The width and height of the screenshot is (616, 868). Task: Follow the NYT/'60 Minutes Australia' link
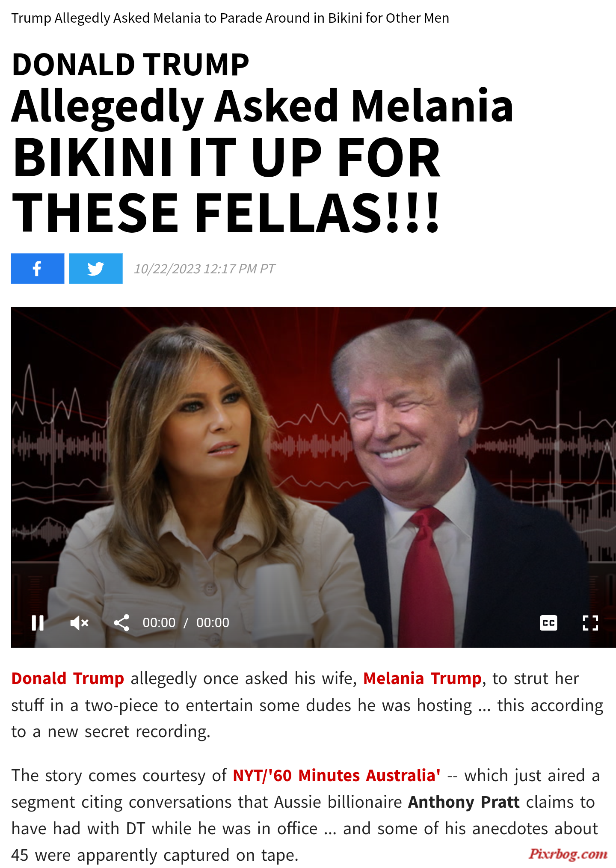click(x=337, y=776)
